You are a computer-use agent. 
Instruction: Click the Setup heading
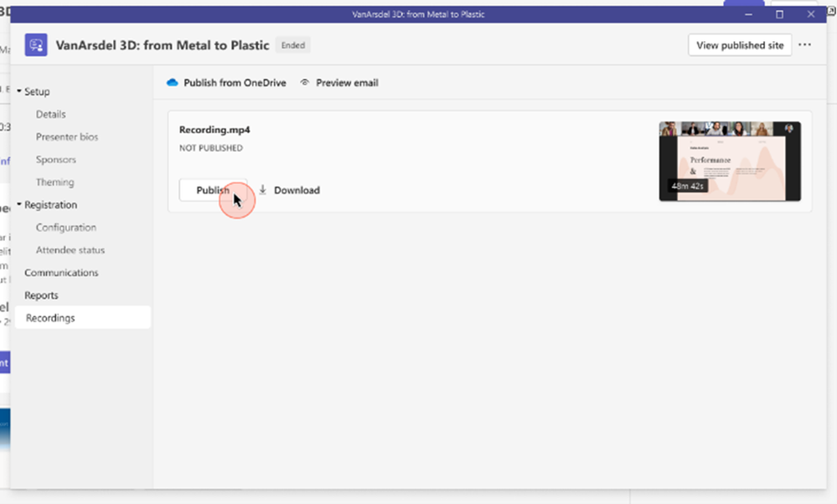(37, 91)
